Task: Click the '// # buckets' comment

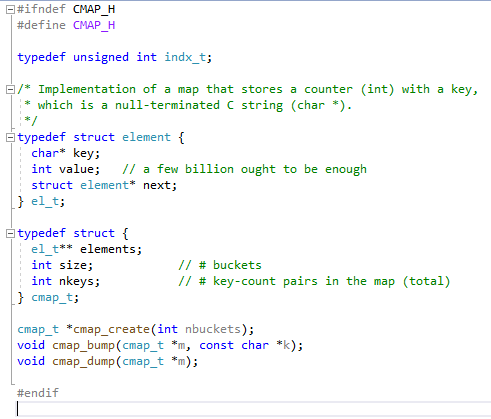Action: pos(220,265)
